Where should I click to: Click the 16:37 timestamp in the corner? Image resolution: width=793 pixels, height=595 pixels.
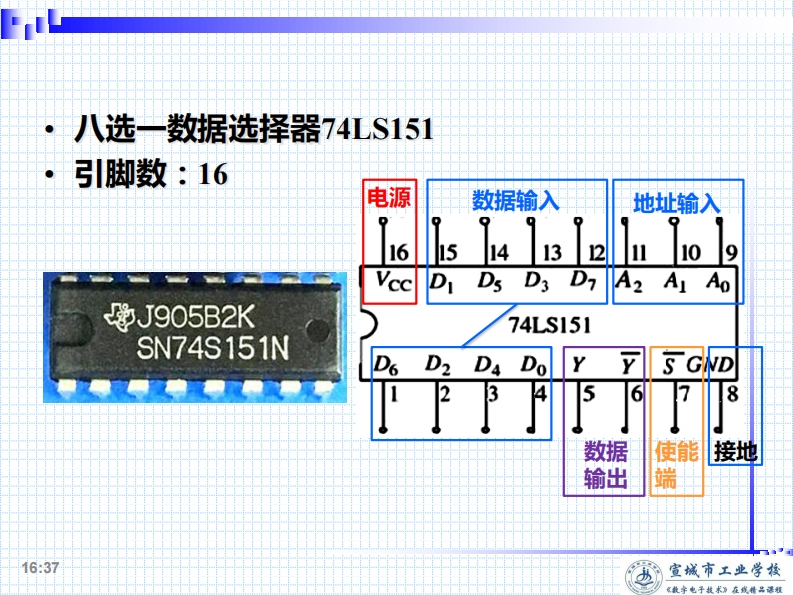click(x=41, y=568)
